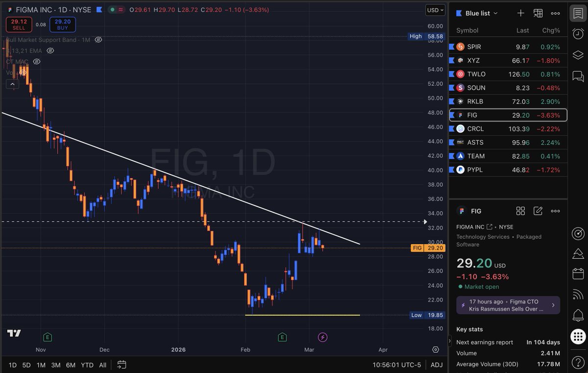Open the news feed signal icon
The height and width of the screenshot is (373, 588).
pyautogui.click(x=578, y=295)
